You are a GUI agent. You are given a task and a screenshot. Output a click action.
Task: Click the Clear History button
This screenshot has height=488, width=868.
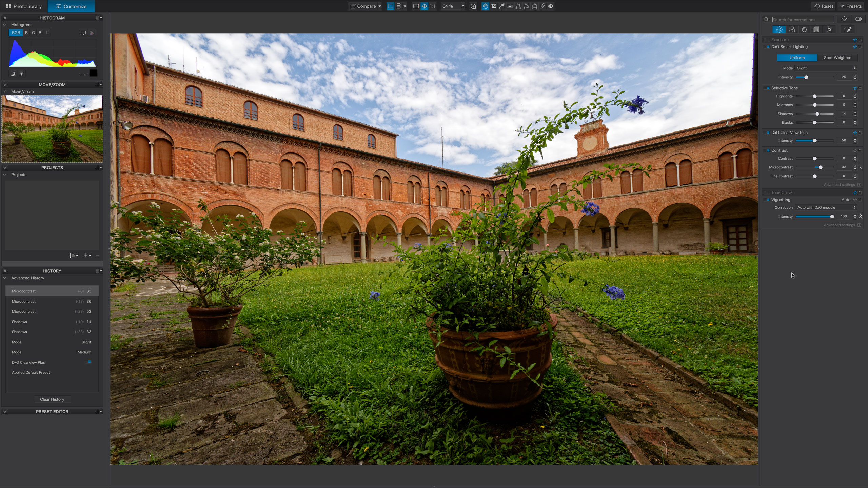pyautogui.click(x=52, y=399)
